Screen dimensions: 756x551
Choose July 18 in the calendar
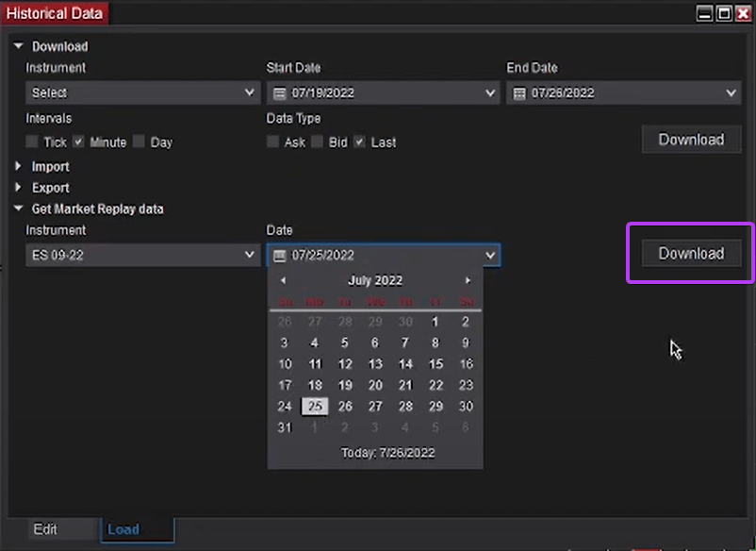point(315,386)
